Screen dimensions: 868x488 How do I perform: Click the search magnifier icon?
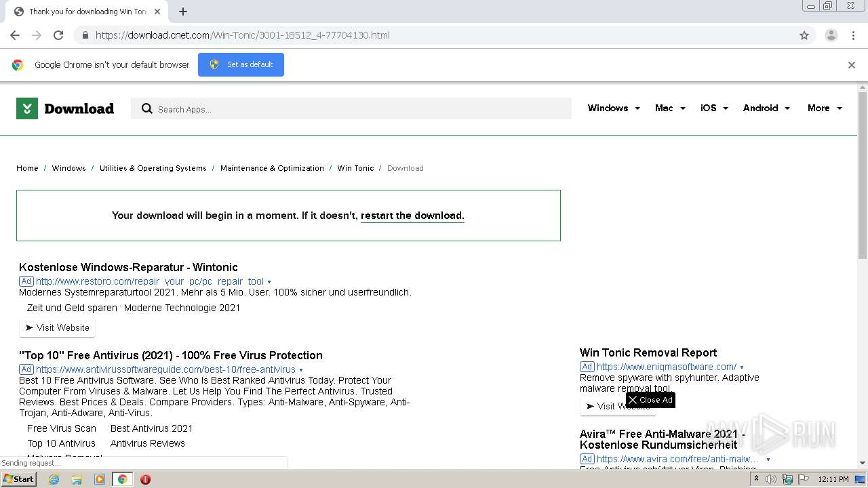[x=146, y=108]
